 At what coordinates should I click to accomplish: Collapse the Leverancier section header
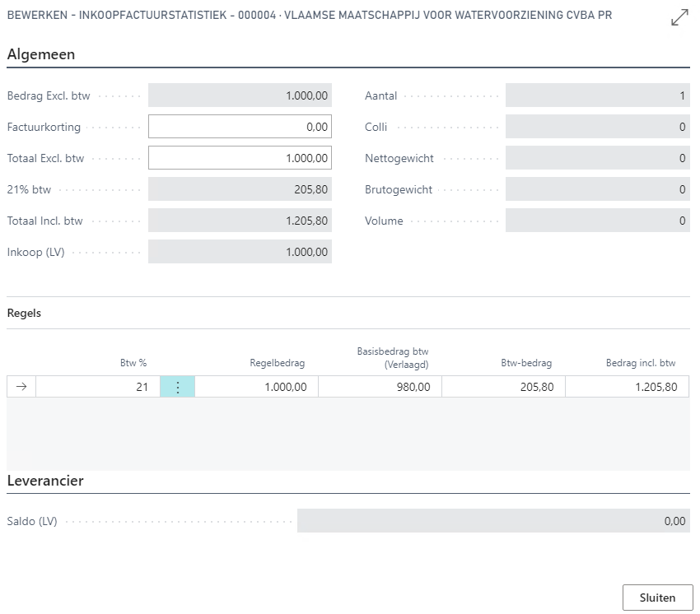(x=45, y=481)
